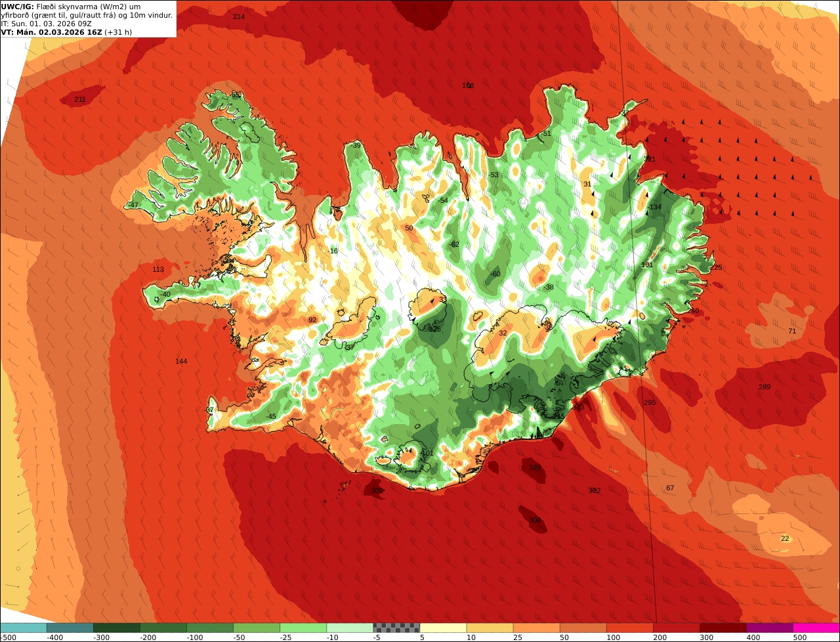Select the dark maroon 300 legend swatch
The width and height of the screenshot is (840, 642).
[x=723, y=628]
